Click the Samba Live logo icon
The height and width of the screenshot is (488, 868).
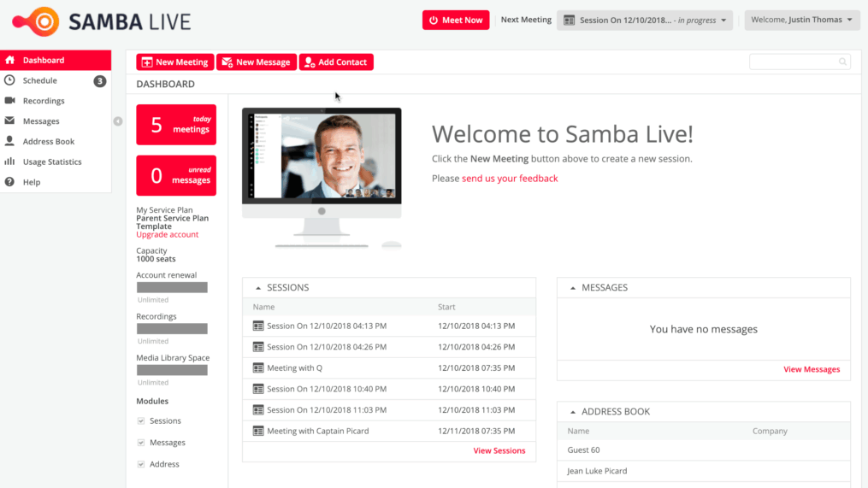click(36, 21)
